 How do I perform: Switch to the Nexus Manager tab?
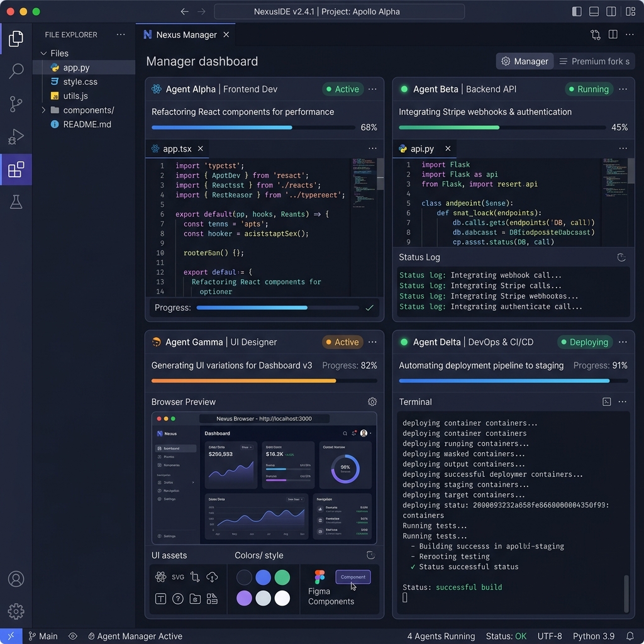(x=180, y=35)
